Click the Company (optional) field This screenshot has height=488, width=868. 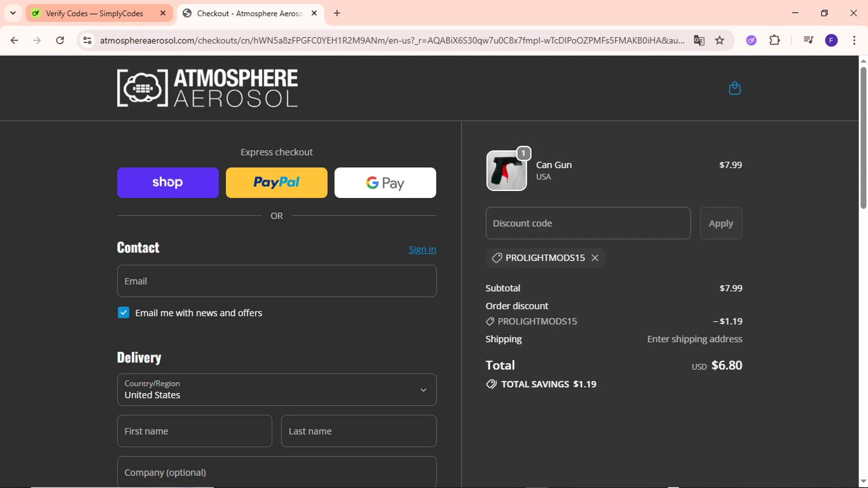277,472
